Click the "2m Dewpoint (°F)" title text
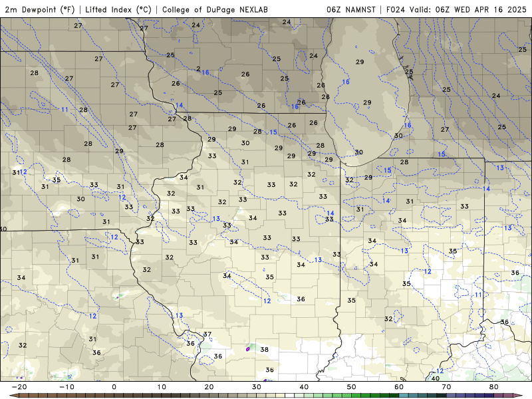Image resolution: width=532 pixels, height=399 pixels. coord(40,9)
